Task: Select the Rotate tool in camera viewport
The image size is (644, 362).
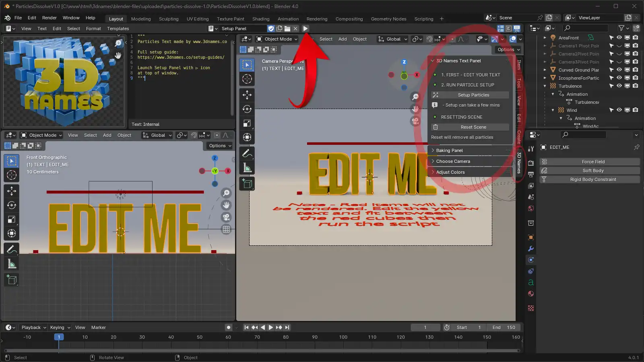Action: [247, 109]
